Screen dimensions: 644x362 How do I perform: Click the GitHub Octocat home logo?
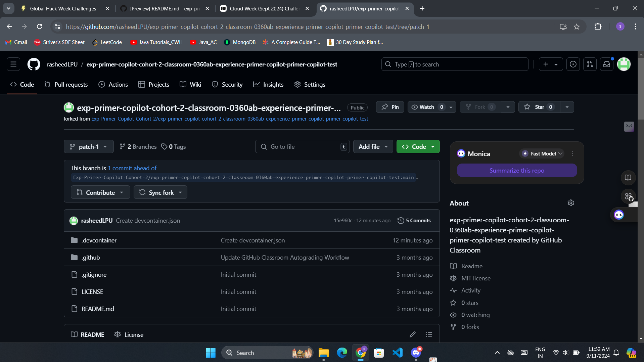tap(34, 64)
